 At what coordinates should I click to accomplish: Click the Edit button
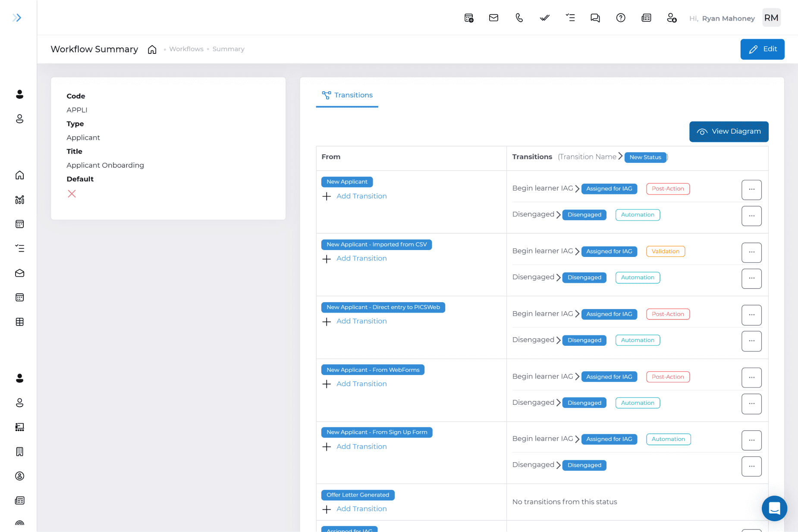[762, 49]
